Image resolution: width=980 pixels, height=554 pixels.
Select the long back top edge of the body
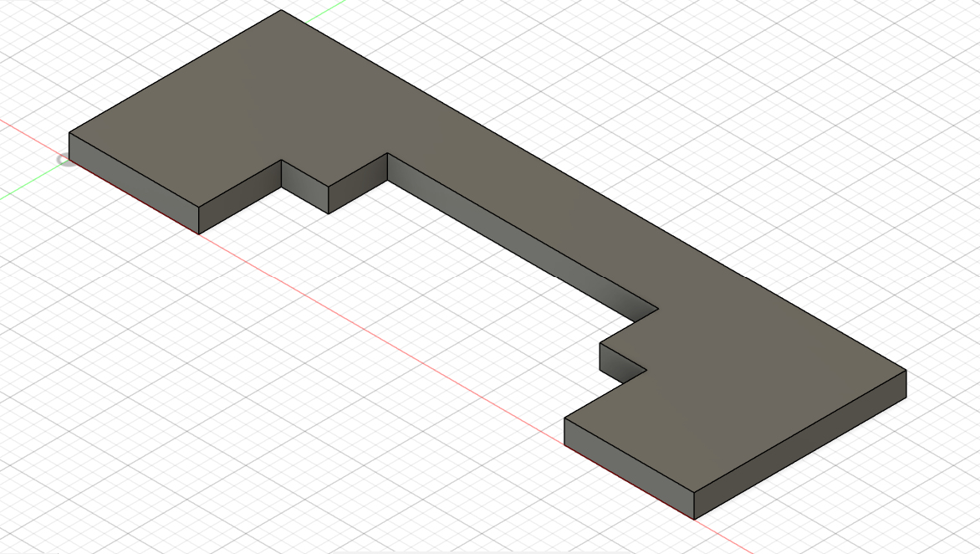pos(594,190)
